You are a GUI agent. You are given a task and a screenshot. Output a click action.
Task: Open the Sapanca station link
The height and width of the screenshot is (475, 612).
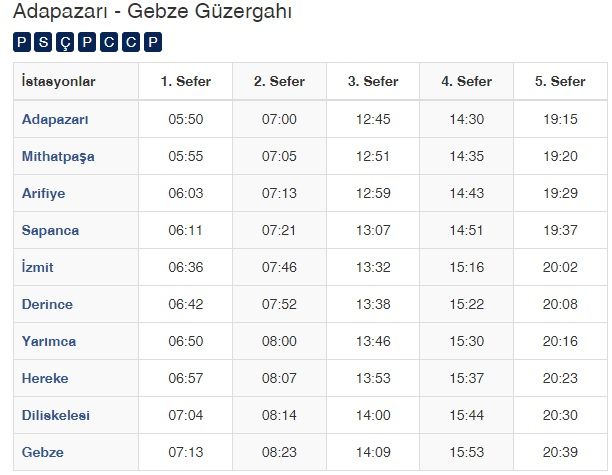(50, 230)
